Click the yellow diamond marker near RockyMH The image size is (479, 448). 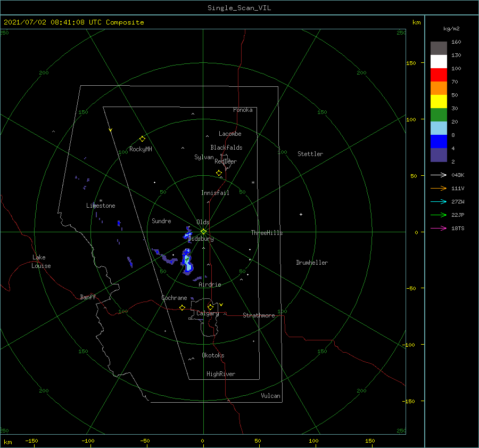coord(142,139)
